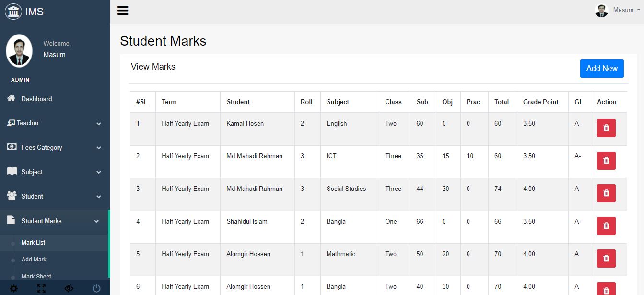This screenshot has height=295, width=644.
Task: Click the hamburger menu toggle icon
Action: click(x=123, y=11)
